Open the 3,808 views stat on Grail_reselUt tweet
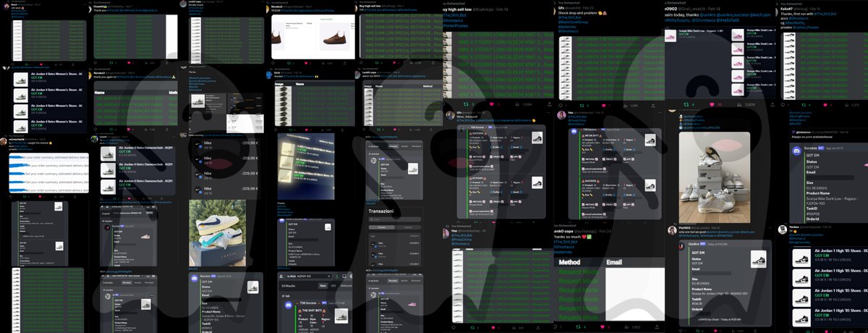 click(746, 104)
